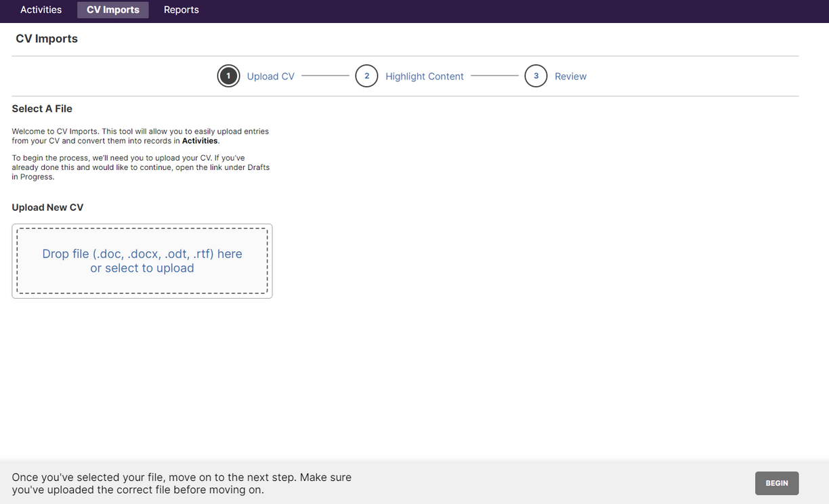Click the BEGIN button
This screenshot has width=829, height=504.
[777, 483]
